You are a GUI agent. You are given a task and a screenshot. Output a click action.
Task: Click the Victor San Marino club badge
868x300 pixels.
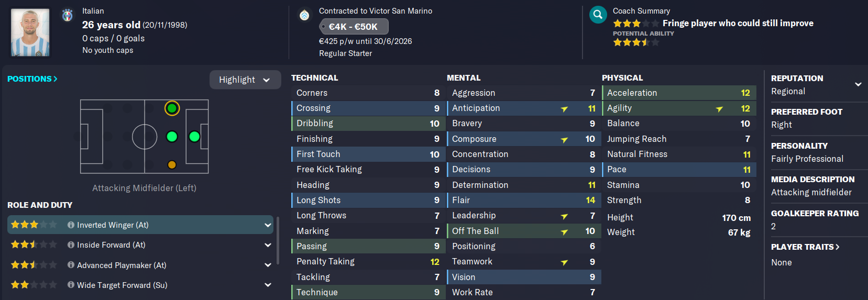pos(304,15)
